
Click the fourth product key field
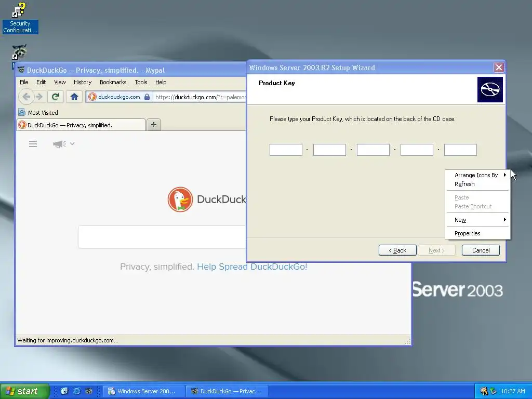click(417, 150)
